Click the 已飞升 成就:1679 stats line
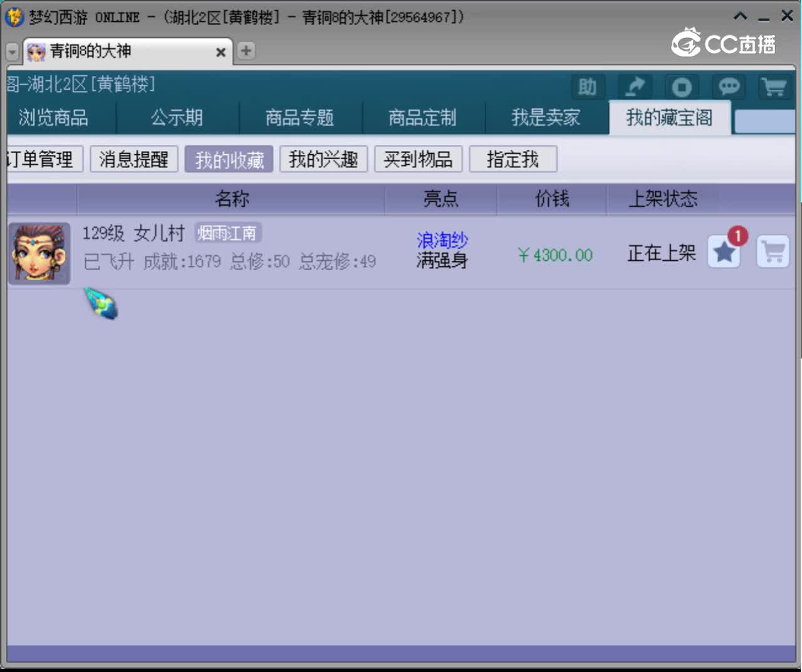Viewport: 802px width, 672px height. 229,261
